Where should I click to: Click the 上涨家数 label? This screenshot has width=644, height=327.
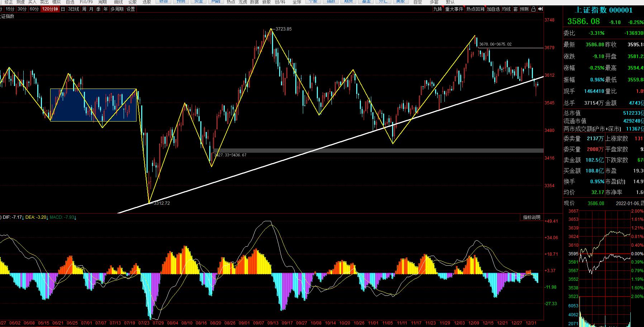click(617, 138)
